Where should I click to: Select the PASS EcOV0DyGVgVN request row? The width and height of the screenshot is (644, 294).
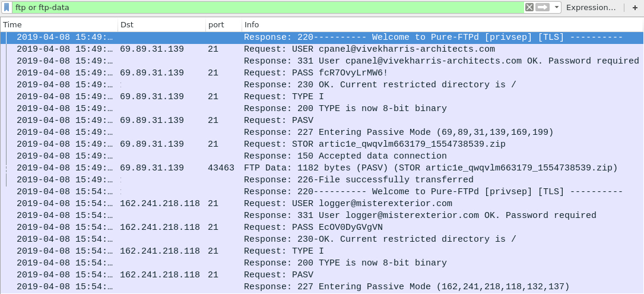pos(322,227)
